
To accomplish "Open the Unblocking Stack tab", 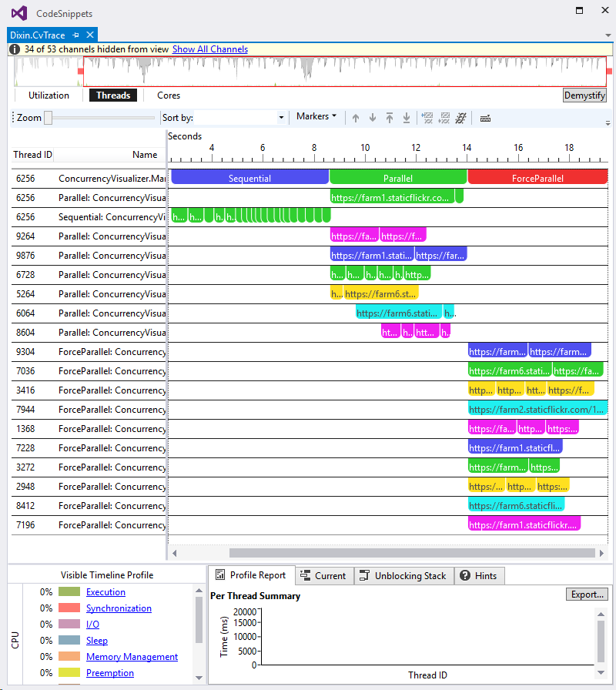I will 403,575.
